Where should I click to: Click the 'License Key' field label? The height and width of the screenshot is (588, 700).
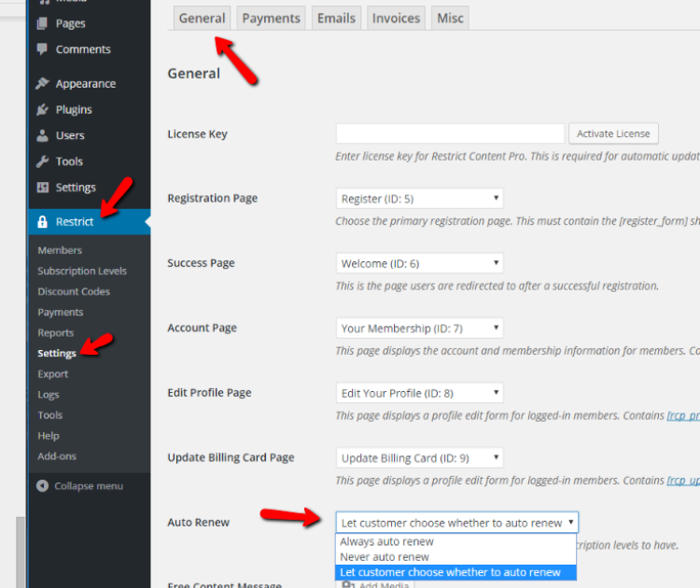click(197, 134)
